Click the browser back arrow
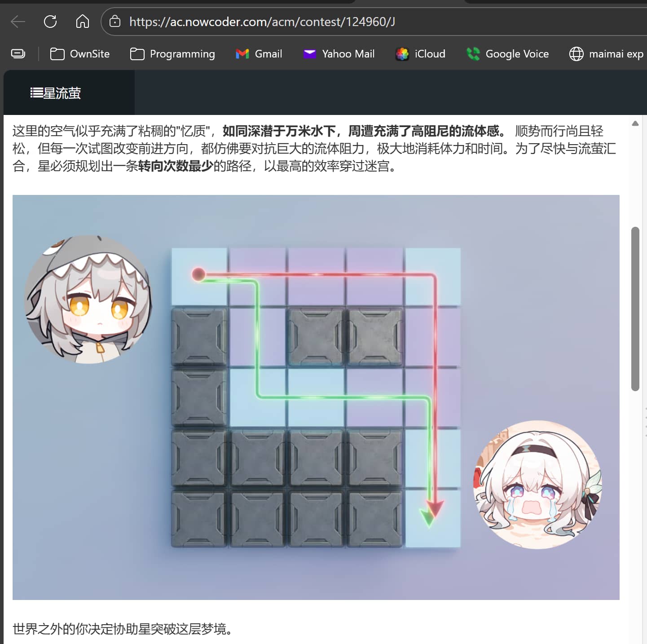Screen dimensions: 647x644 tap(18, 22)
